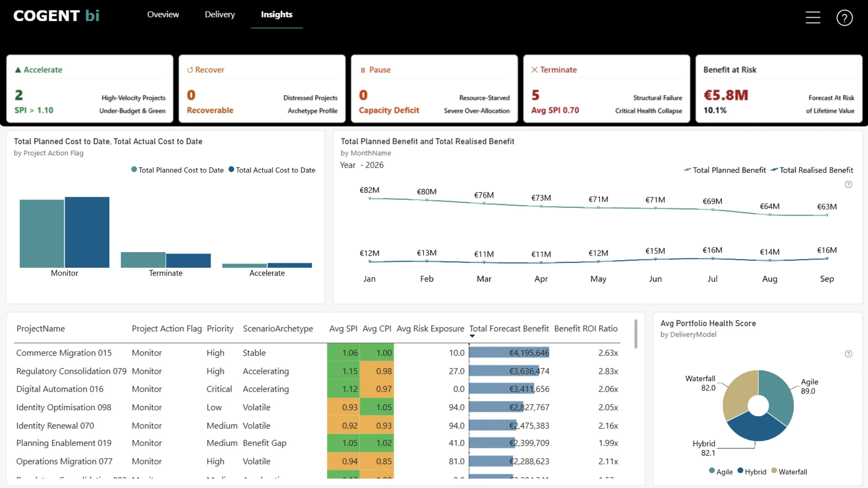
Task: Toggle Agile legend item in health chart
Action: coord(721,471)
